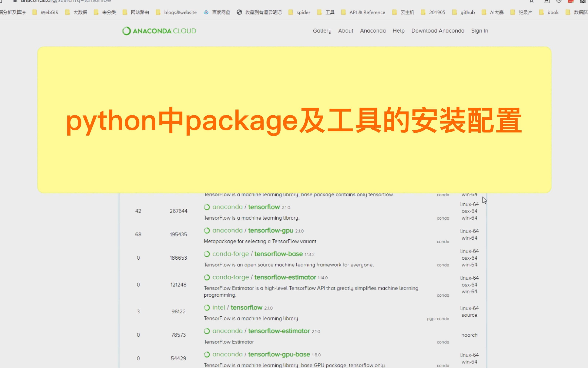This screenshot has height=368, width=588.
Task: Click the package icon beside intel / tensorflow
Action: point(207,308)
